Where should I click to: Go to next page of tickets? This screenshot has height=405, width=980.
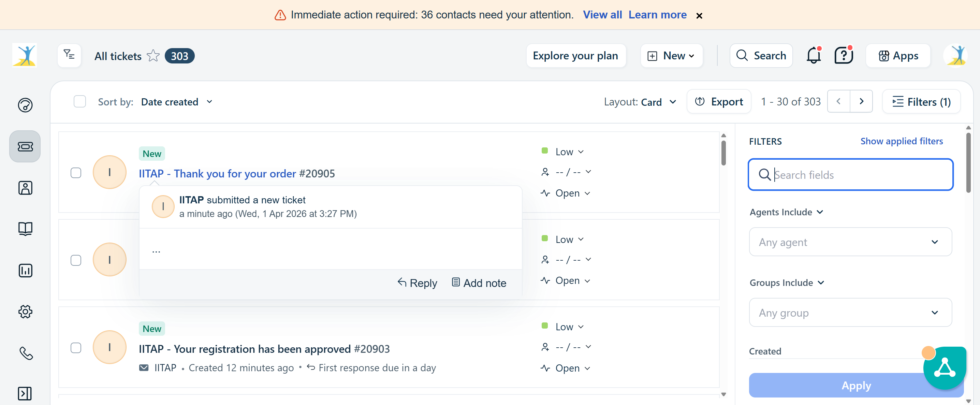point(861,101)
